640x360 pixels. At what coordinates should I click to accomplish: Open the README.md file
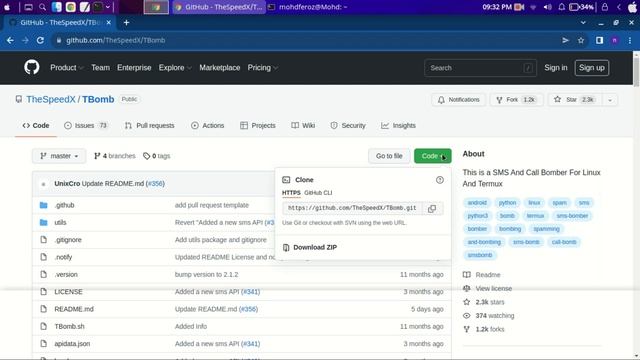(74, 309)
